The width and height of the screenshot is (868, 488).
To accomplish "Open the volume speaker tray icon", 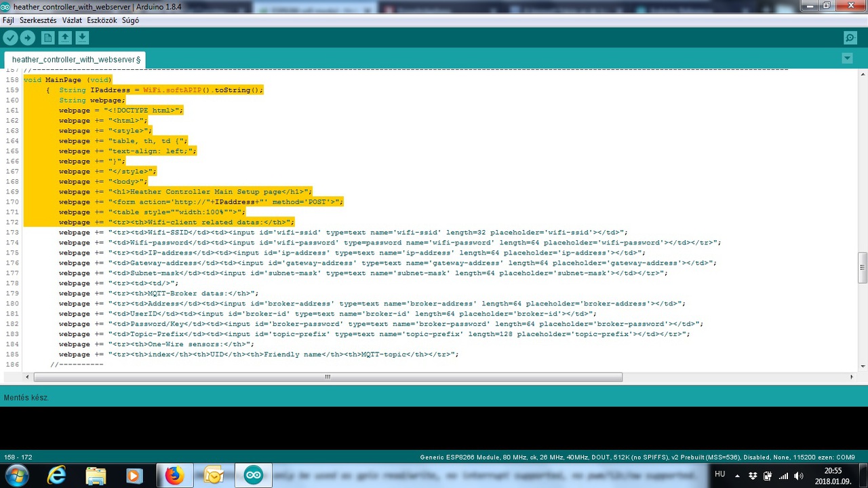I will 799,476.
